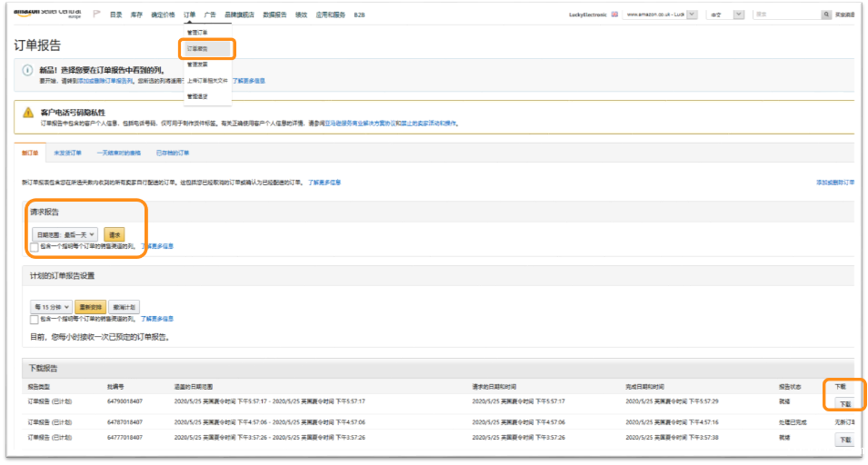Open the amazon.co.uk marketplace selector dropdown
The height and width of the screenshot is (465, 868).
(693, 15)
